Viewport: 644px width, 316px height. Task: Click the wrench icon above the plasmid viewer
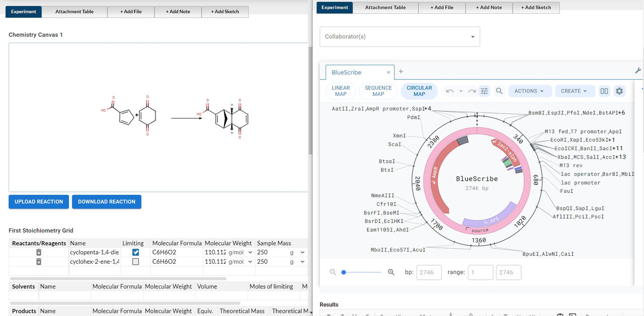click(x=638, y=71)
